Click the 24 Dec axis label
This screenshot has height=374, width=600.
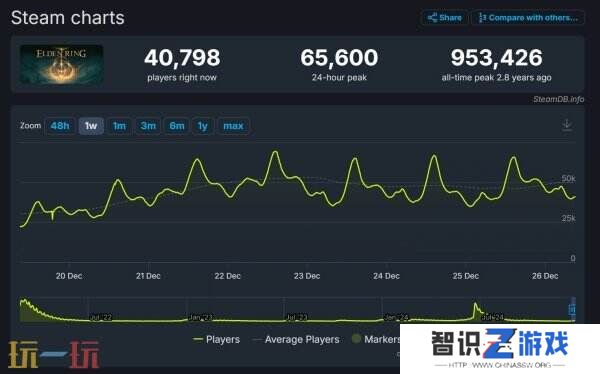(386, 276)
